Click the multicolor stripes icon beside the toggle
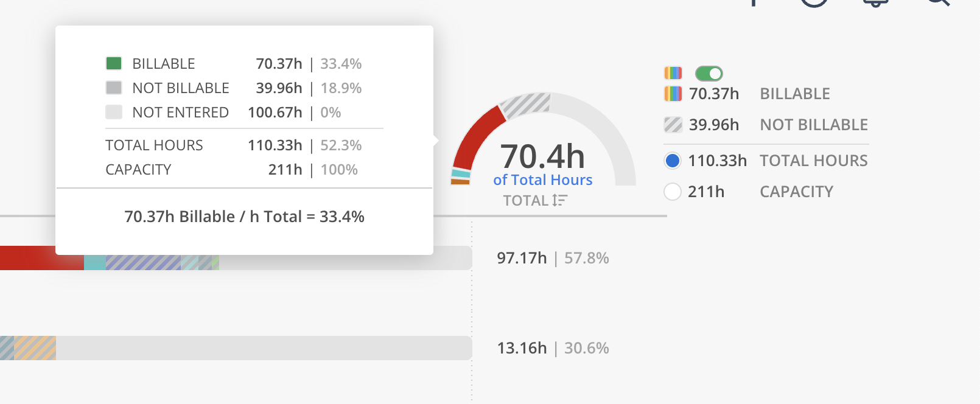 click(x=673, y=73)
